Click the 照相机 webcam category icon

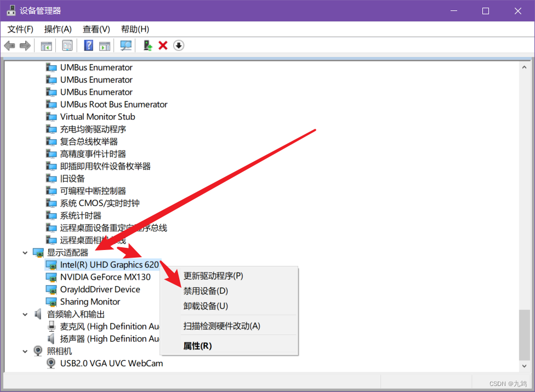pos(38,351)
